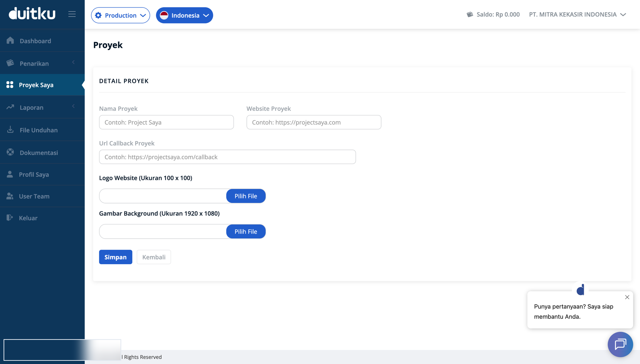The width and height of the screenshot is (640, 364).
Task: Click the Indonesia flag icon
Action: (164, 15)
